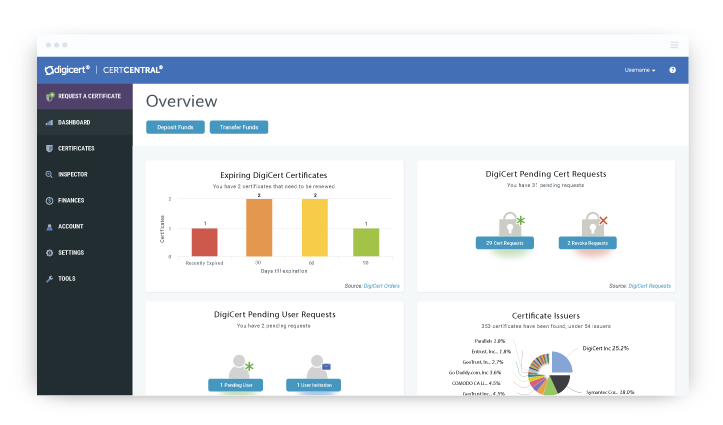The height and width of the screenshot is (425, 723).
Task: Click the Dashboard bar chart icon
Action: (49, 122)
